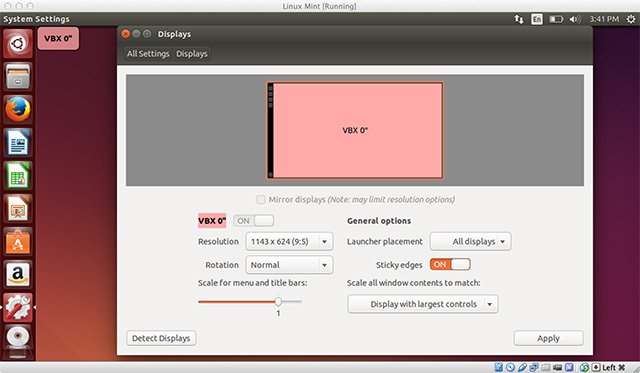
Task: Click the grey shared folders icon in VirtualBox status bar
Action: 546,368
